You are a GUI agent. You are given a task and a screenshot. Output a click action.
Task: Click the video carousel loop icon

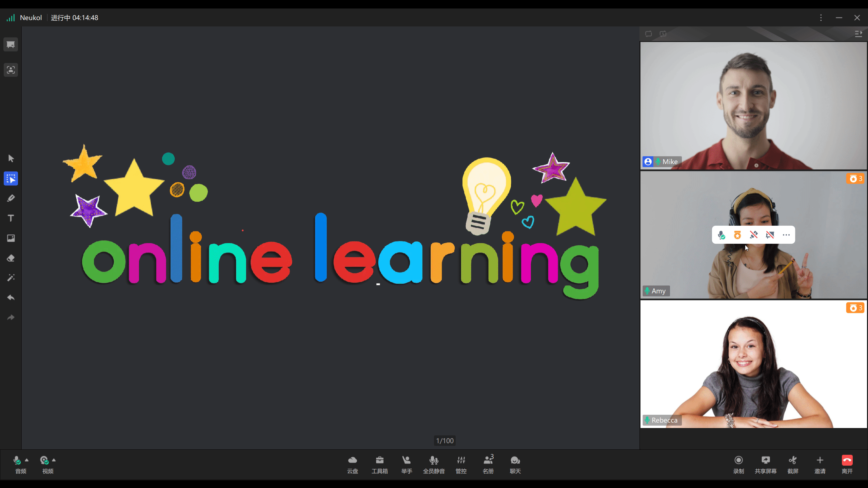coord(648,34)
